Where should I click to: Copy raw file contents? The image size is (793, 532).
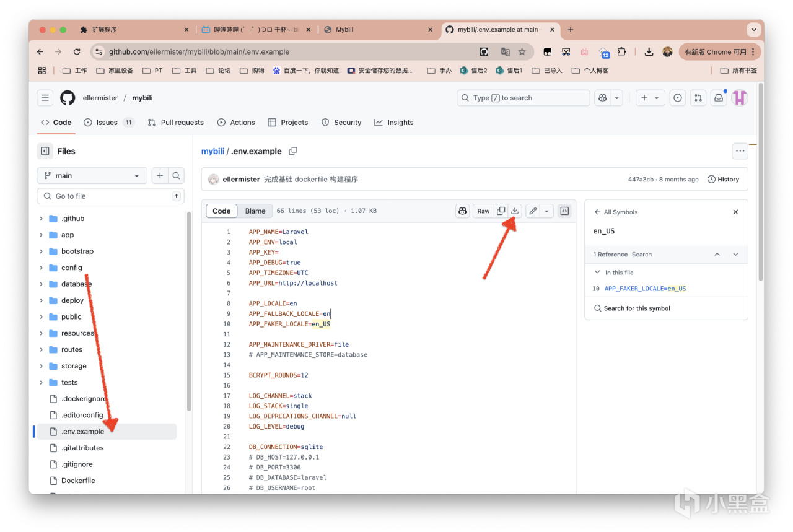pyautogui.click(x=501, y=211)
